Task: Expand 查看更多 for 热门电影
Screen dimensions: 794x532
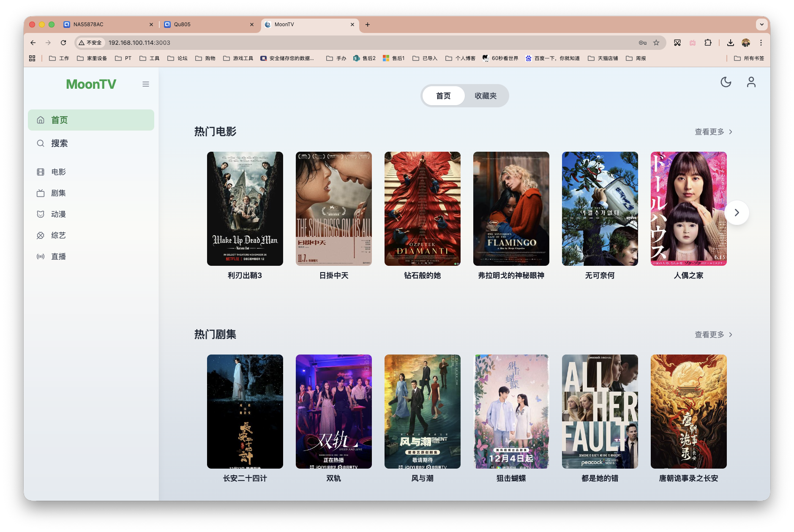Action: (713, 132)
